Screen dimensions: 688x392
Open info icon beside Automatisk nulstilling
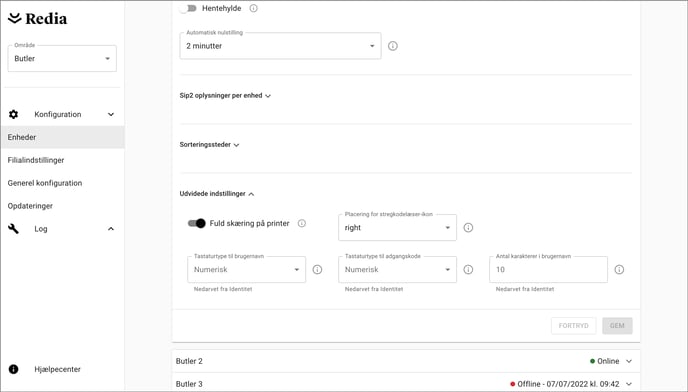coord(393,46)
